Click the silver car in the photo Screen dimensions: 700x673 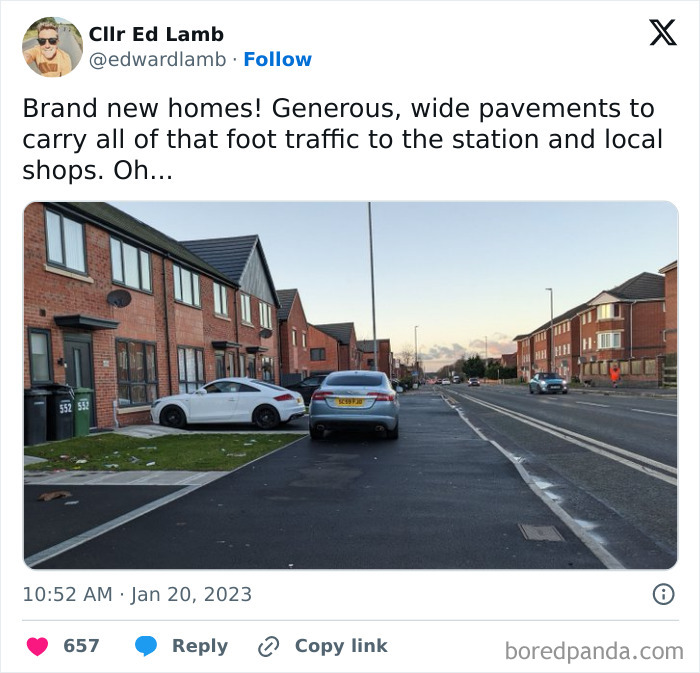tap(354, 404)
